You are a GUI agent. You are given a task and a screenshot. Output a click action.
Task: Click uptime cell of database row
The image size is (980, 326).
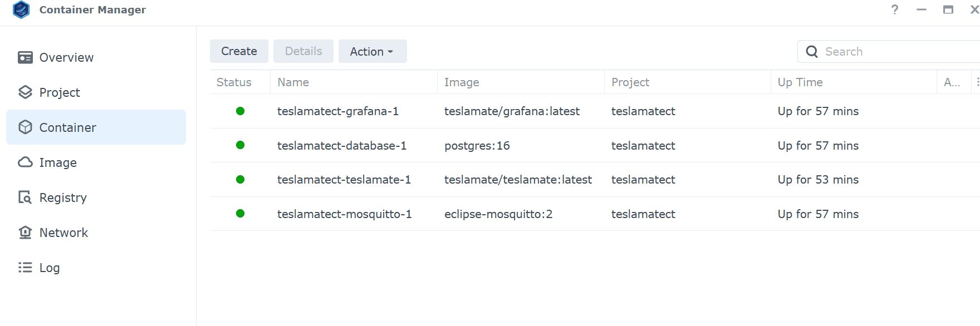(818, 146)
